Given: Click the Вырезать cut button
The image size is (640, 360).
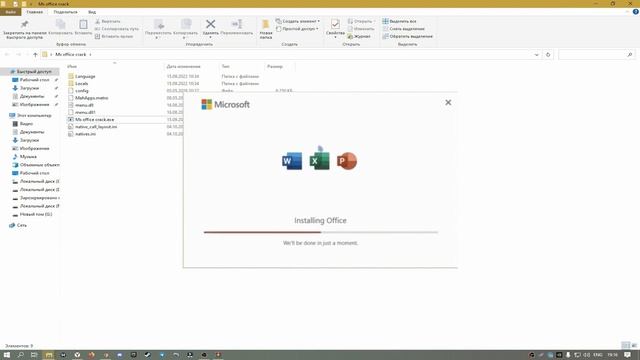Looking at the screenshot, I should pyautogui.click(x=107, y=21).
